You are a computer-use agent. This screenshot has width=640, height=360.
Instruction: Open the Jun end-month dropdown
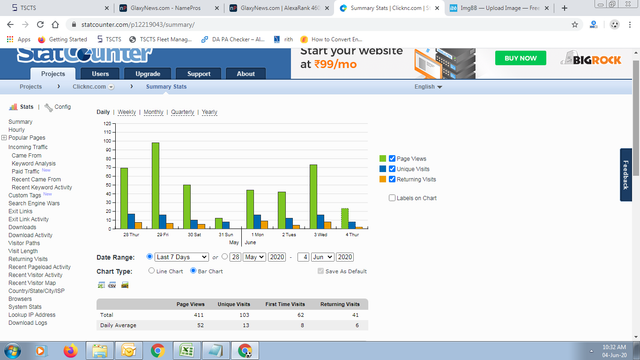click(322, 257)
